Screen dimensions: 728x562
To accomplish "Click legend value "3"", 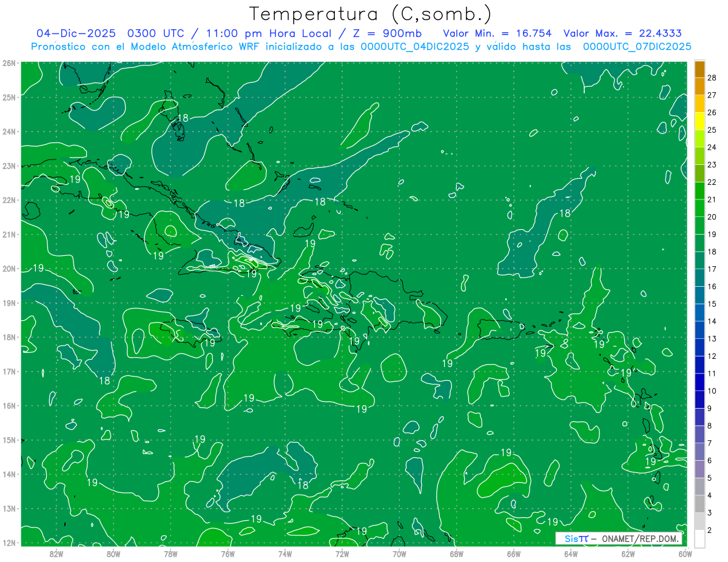I will (x=710, y=513).
